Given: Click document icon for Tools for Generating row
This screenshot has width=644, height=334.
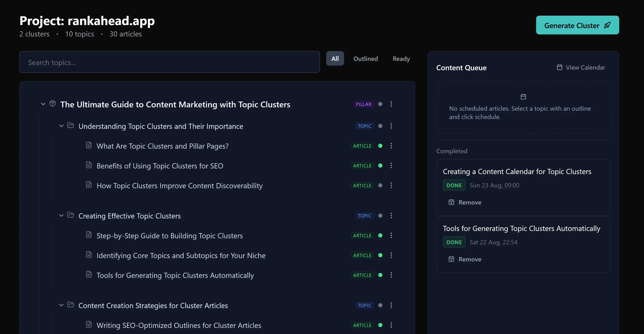Looking at the screenshot, I should coord(89,274).
